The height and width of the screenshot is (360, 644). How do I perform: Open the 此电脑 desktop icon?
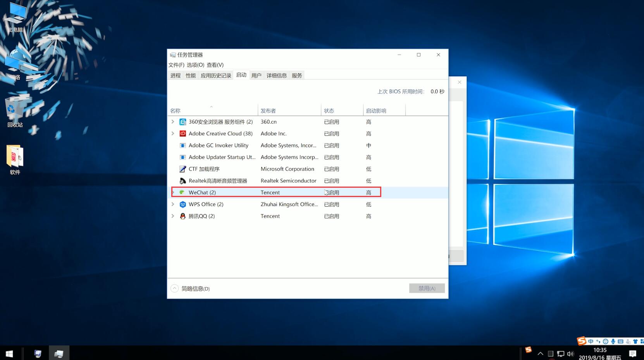pos(16,17)
